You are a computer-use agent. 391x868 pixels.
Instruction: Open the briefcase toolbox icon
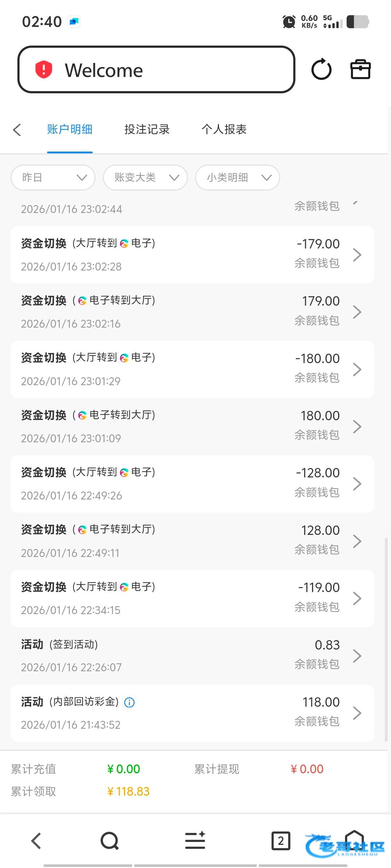360,69
